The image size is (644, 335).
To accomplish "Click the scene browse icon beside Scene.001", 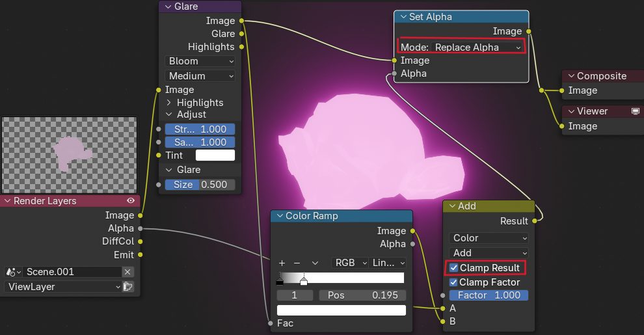I will 13,272.
